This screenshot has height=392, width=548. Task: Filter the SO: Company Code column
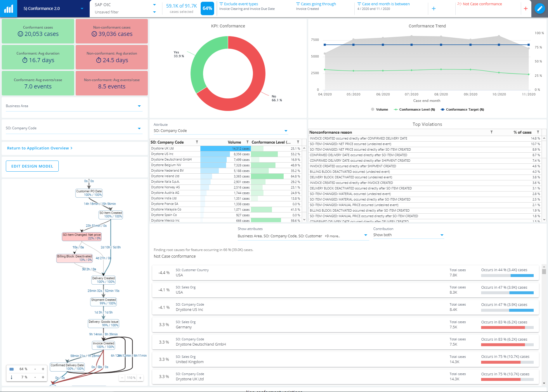coord(197,142)
